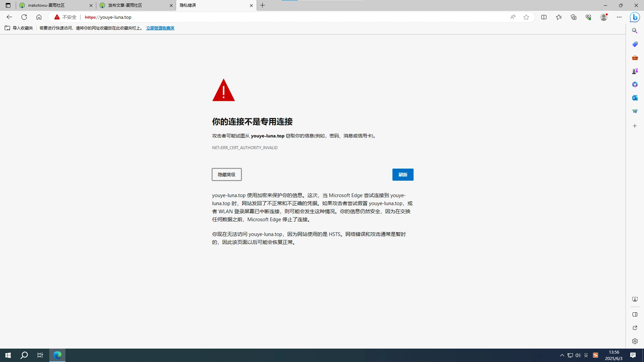Close the makotowu-夏雨社区 tab

91,5
